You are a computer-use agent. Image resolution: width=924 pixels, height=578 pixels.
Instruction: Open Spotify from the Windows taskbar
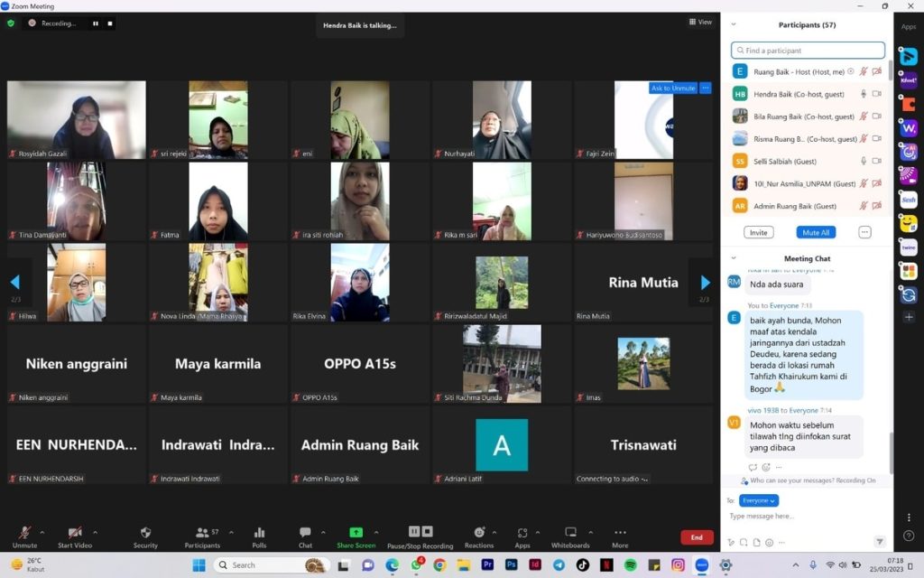631,565
